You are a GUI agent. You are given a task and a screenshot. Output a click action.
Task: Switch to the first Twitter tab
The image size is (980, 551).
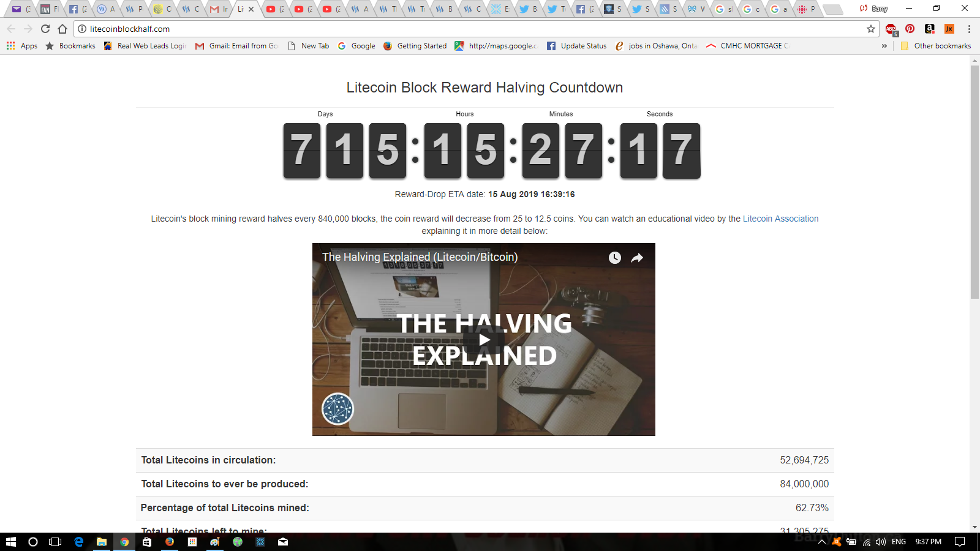529,9
